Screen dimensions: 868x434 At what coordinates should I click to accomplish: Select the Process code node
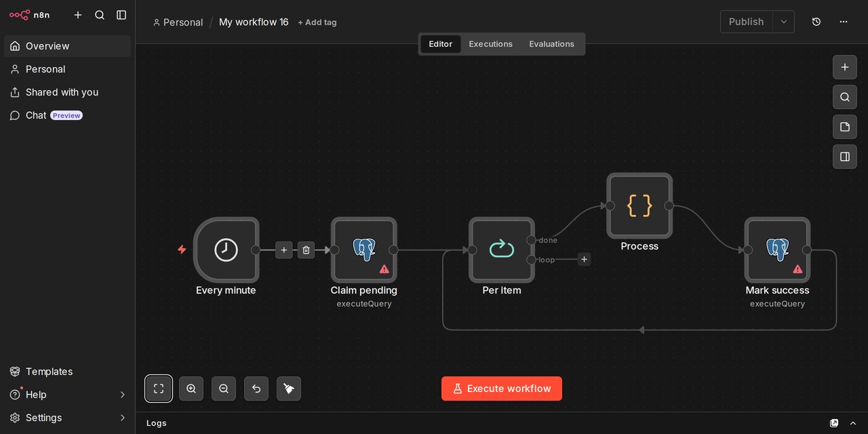pyautogui.click(x=639, y=205)
